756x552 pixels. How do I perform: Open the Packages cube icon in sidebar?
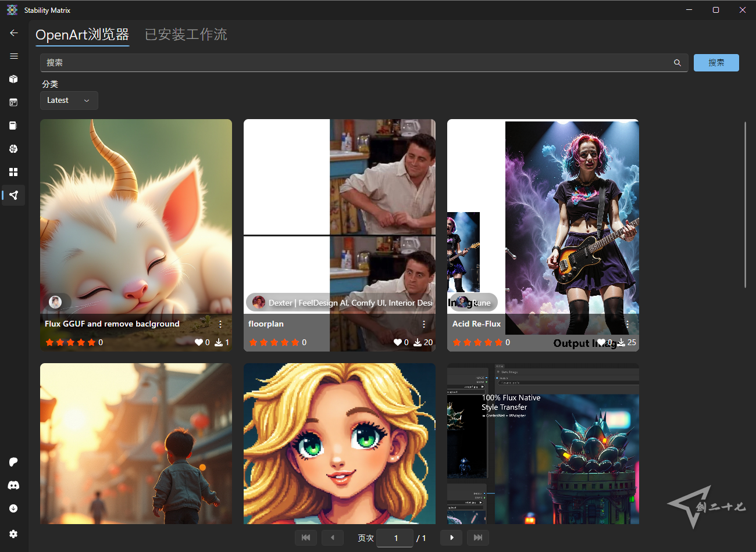coord(14,79)
